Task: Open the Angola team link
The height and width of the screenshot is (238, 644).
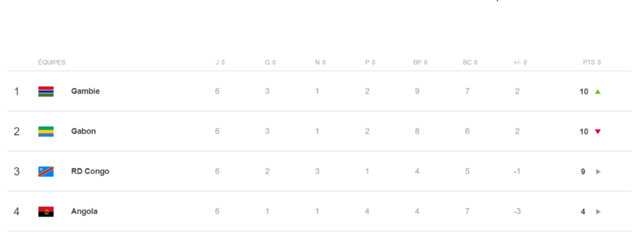Action: [84, 212]
